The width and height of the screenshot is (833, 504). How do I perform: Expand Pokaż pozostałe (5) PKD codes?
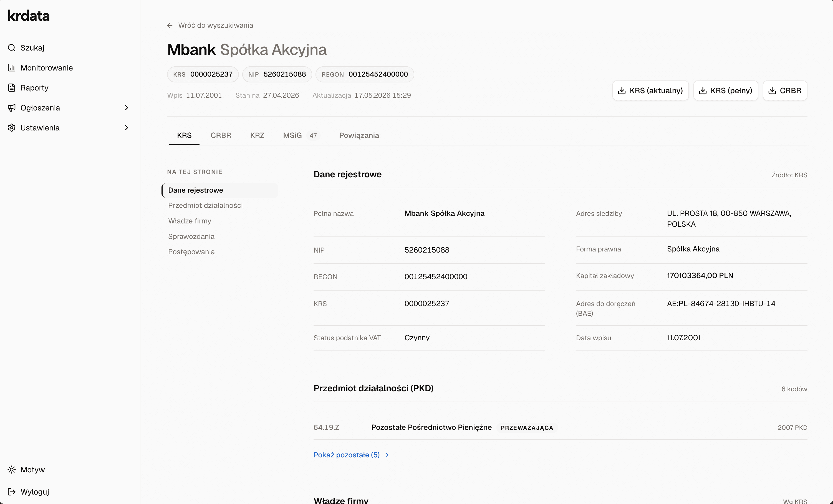pos(351,455)
